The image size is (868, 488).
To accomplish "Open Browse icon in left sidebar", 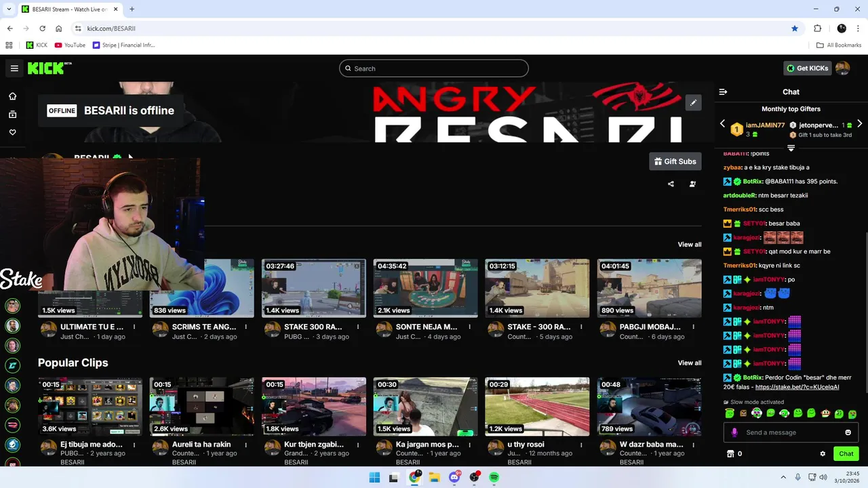I will point(12,115).
